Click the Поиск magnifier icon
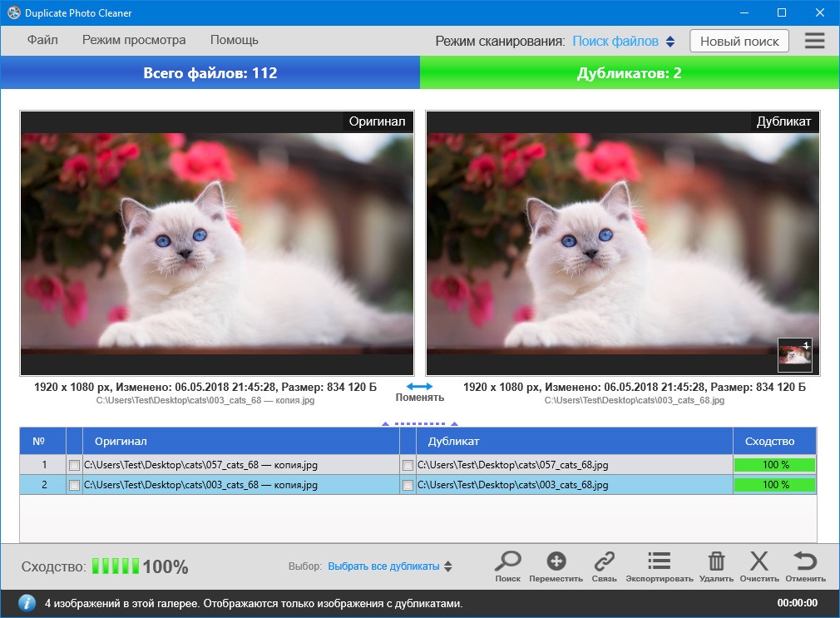The height and width of the screenshot is (618, 840). coord(507,561)
